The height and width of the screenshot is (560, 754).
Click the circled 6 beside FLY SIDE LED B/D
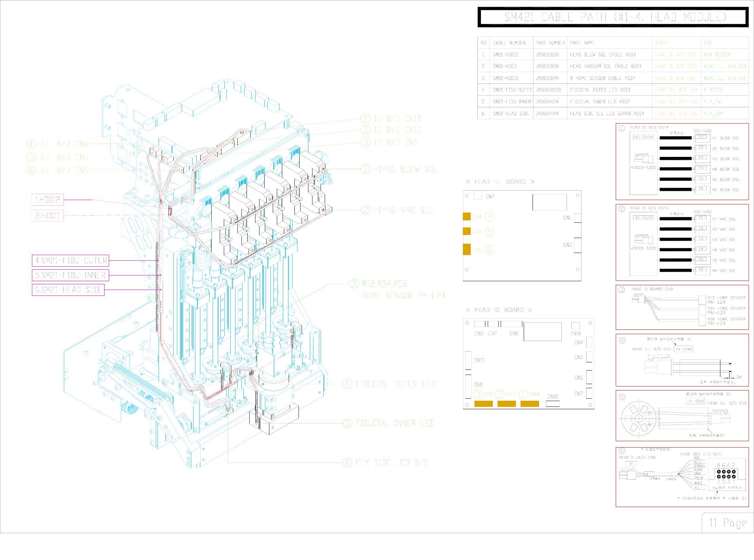(347, 463)
